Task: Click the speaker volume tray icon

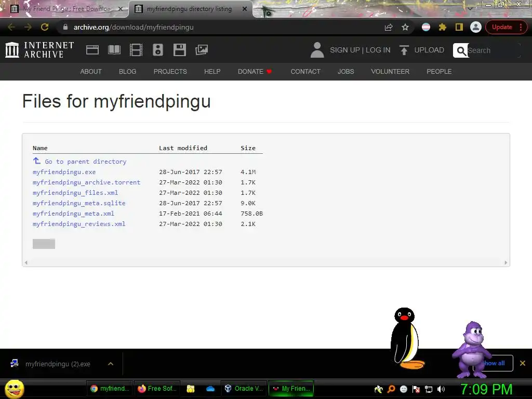Action: (x=441, y=389)
